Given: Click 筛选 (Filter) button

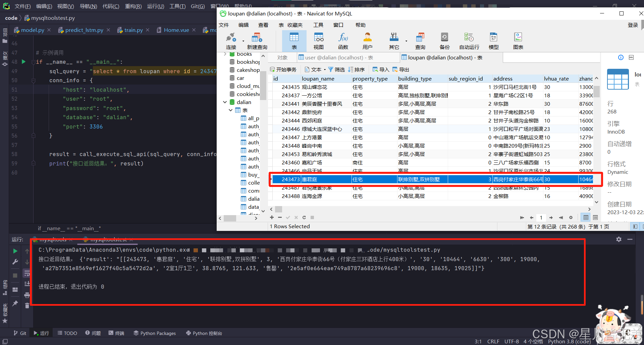Looking at the screenshot, I should [336, 69].
